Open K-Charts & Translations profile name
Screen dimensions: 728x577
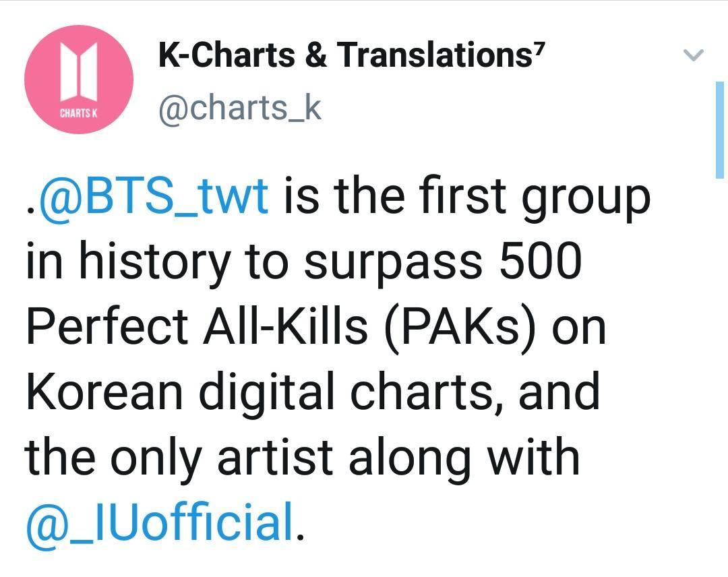tap(351, 55)
